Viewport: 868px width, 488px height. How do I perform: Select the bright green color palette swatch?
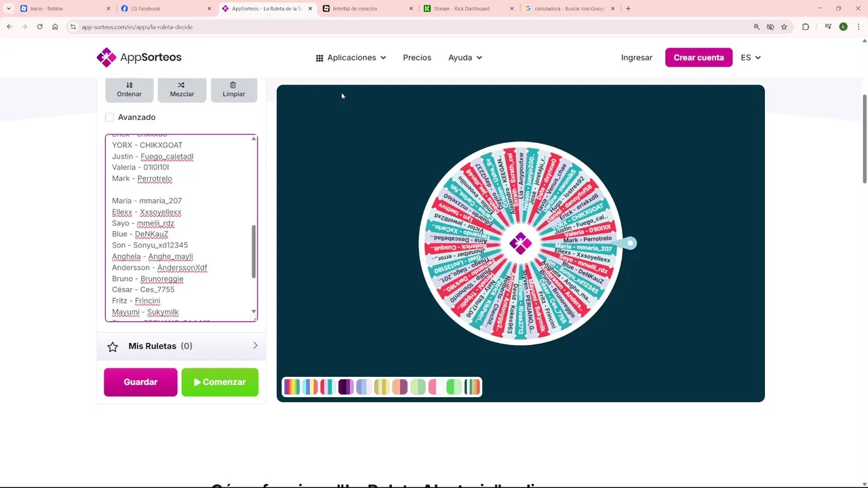pos(454,387)
